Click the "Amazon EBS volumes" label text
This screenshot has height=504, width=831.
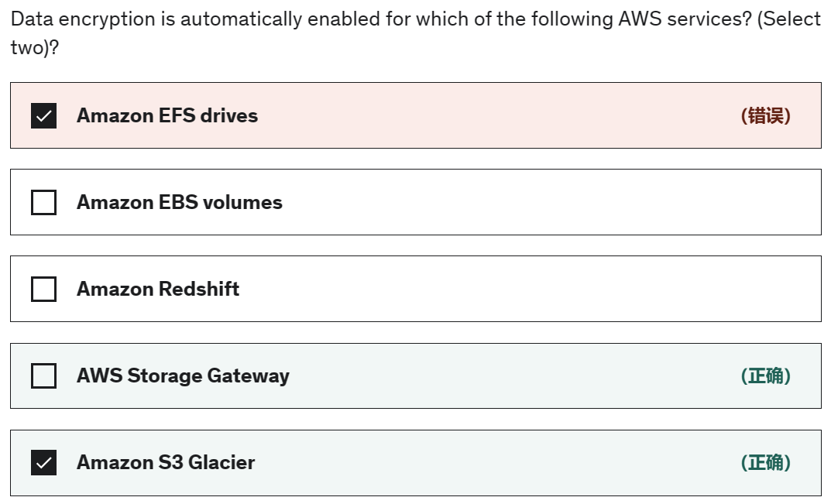[179, 203]
